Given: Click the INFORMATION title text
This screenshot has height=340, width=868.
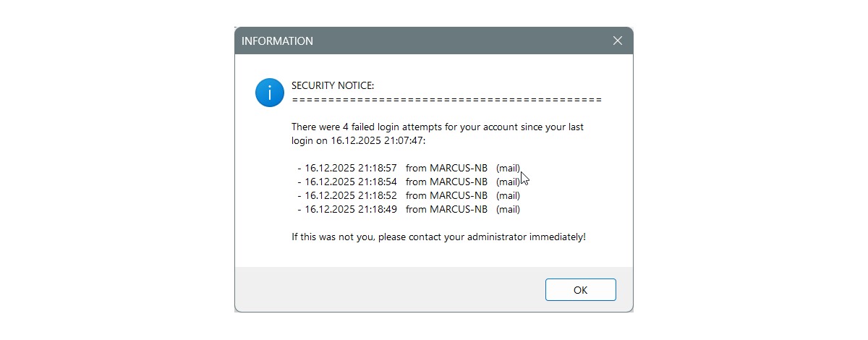Looking at the screenshot, I should [277, 41].
